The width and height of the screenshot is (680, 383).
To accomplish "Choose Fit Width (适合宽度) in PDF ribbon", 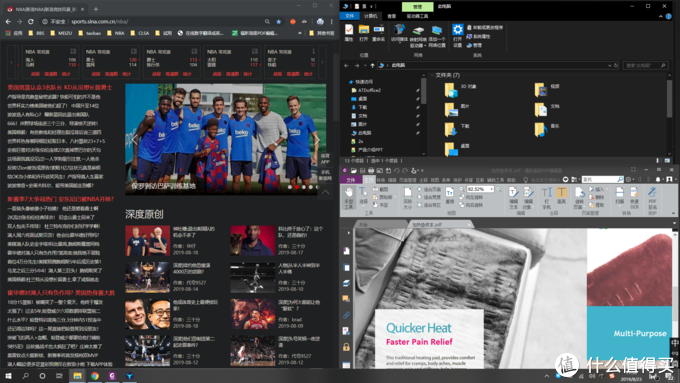I will coord(429,197).
